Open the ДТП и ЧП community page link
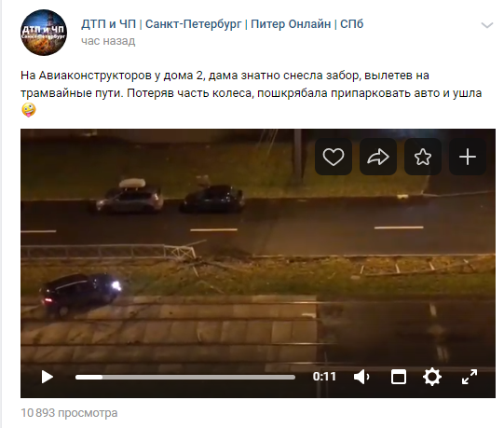 click(x=222, y=24)
